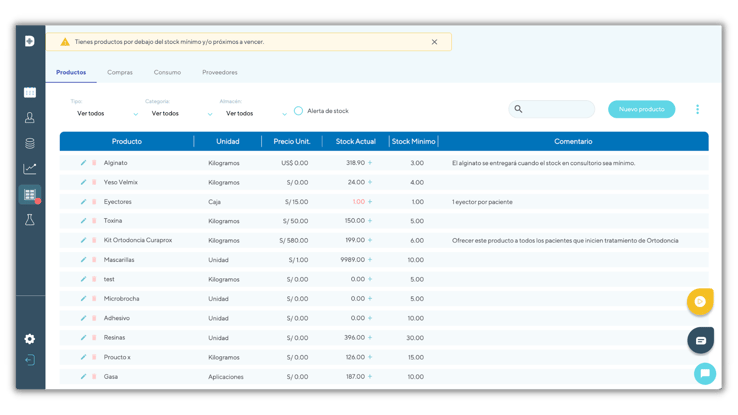The width and height of the screenshot is (738, 415).
Task: Sort by the Stock Mínimo column header
Action: [413, 141]
